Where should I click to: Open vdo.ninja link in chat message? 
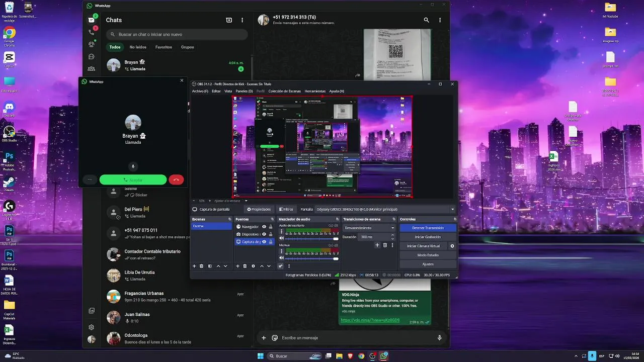pos(370,320)
